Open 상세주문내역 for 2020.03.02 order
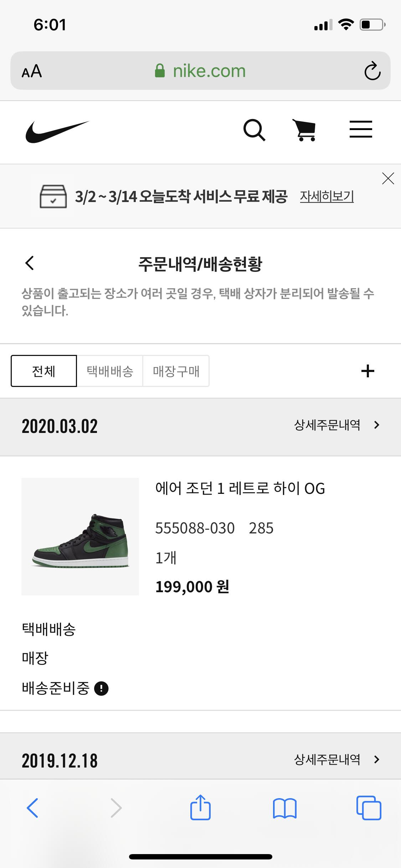 (336, 425)
